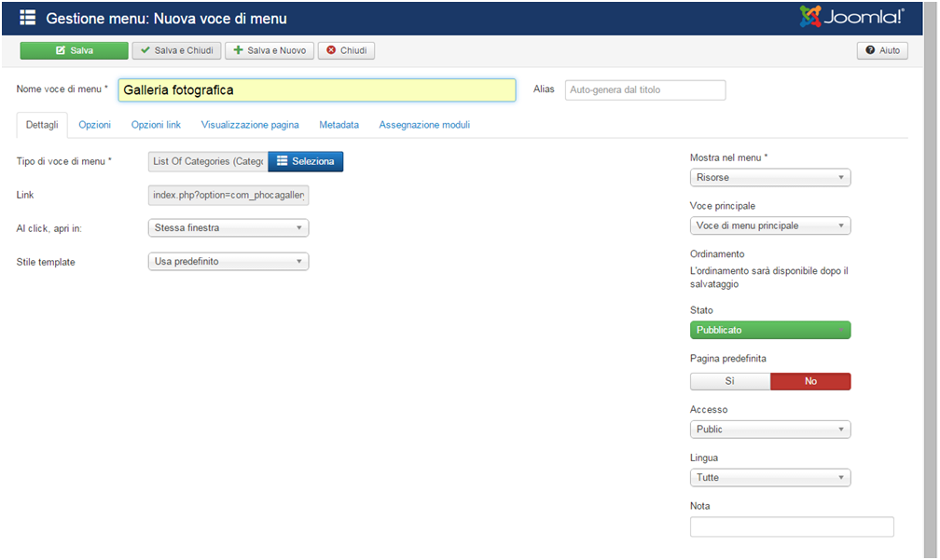The image size is (940, 560).
Task: Click the Salva e Nuovo button
Action: click(270, 50)
